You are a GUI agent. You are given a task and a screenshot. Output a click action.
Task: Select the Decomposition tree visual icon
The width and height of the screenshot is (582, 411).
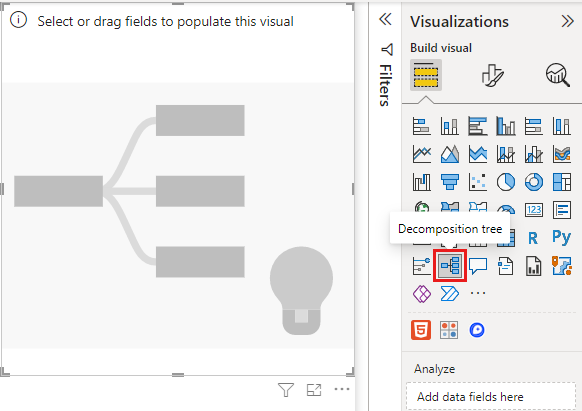pyautogui.click(x=450, y=266)
